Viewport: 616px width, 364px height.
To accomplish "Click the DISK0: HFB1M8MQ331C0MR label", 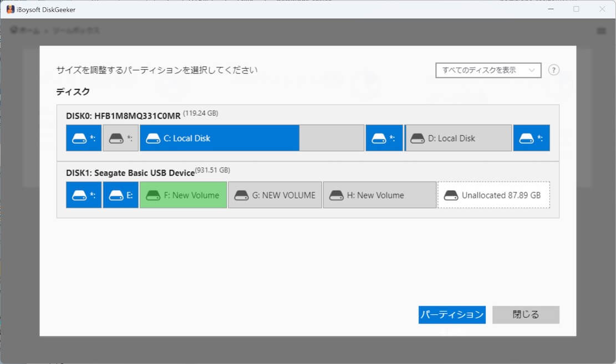I will (x=123, y=116).
